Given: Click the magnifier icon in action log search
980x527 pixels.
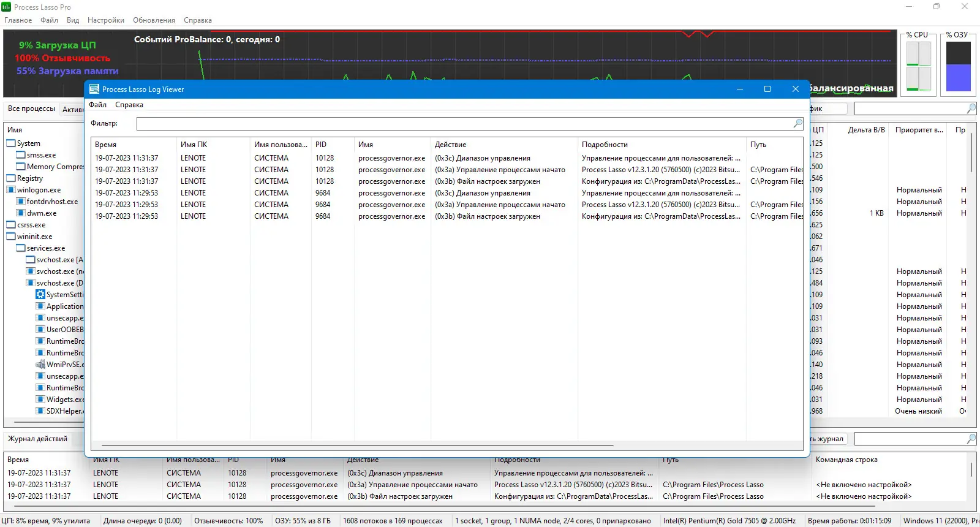Looking at the screenshot, I should coord(971,439).
